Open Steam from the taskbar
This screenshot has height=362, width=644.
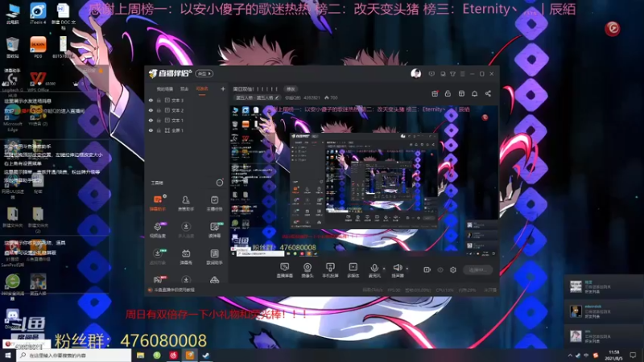tap(206, 355)
